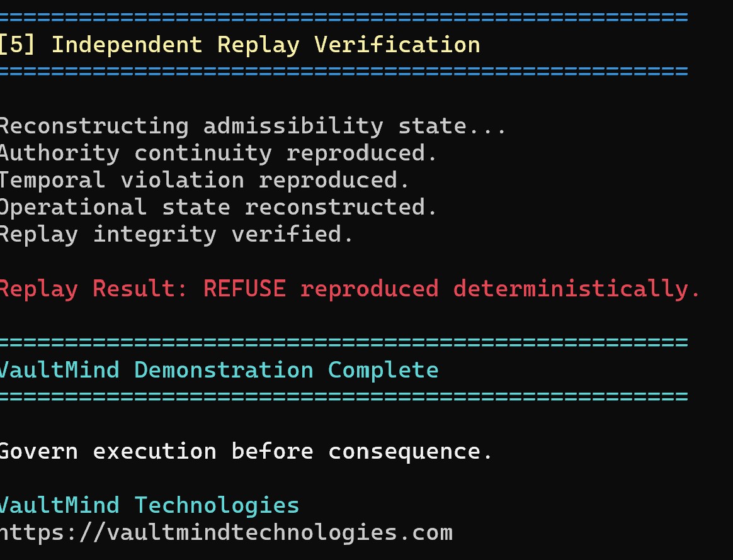Screen dimensions: 733x560
Task: Click 'Replay integrity verified.' line
Action: pos(176,235)
